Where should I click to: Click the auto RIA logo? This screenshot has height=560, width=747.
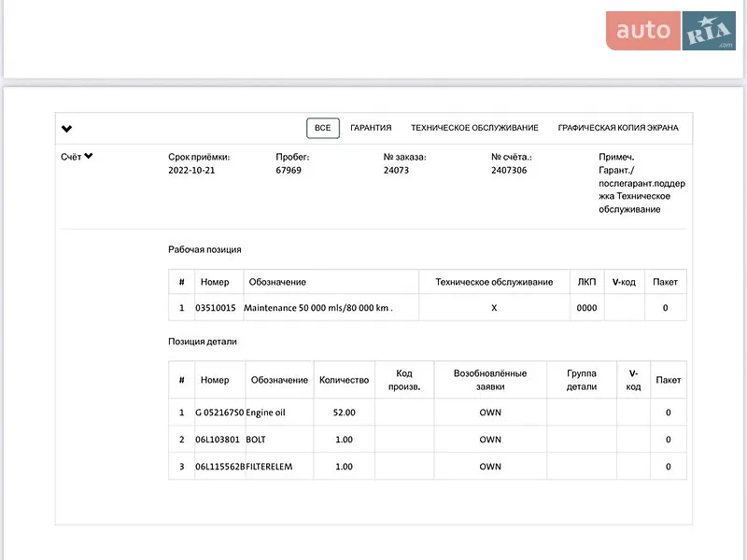pos(670,31)
